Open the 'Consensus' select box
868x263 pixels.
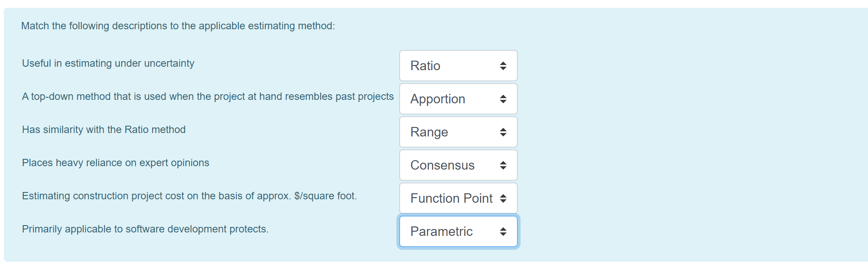click(451, 165)
